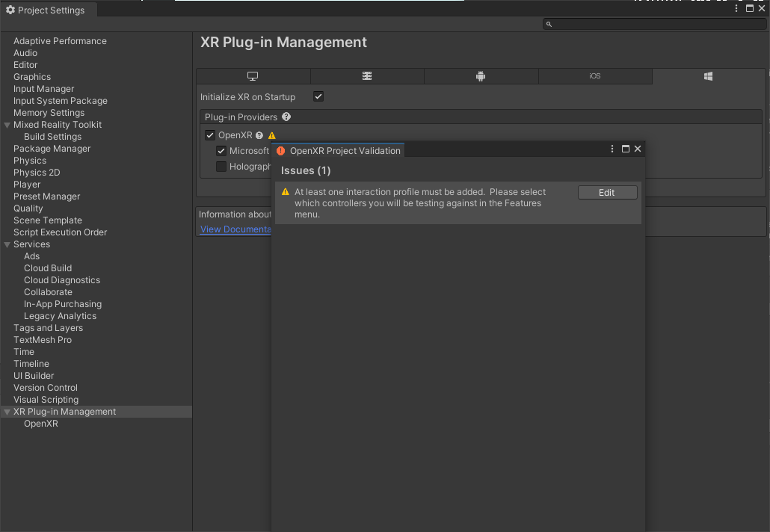Viewport: 770px width, 532px height.
Task: Enable the Holographic feature group checkbox
Action: [221, 167]
